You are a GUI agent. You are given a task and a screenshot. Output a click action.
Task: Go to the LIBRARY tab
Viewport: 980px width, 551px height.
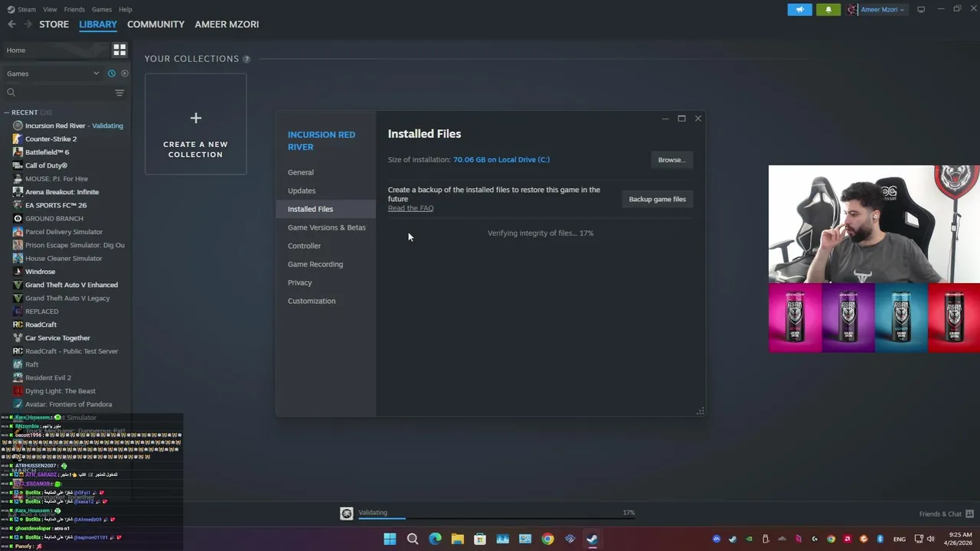98,24
